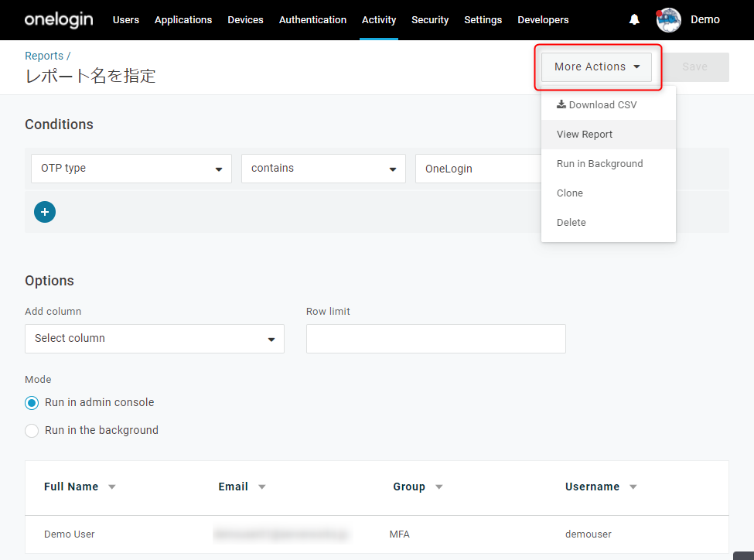
Task: Expand the OTP type condition dropdown
Action: pyautogui.click(x=131, y=169)
